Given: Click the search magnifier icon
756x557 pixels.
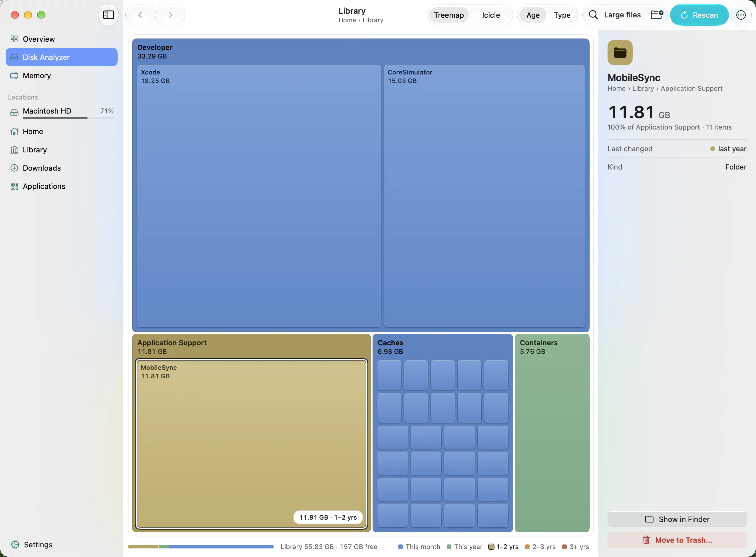Looking at the screenshot, I should coord(593,15).
